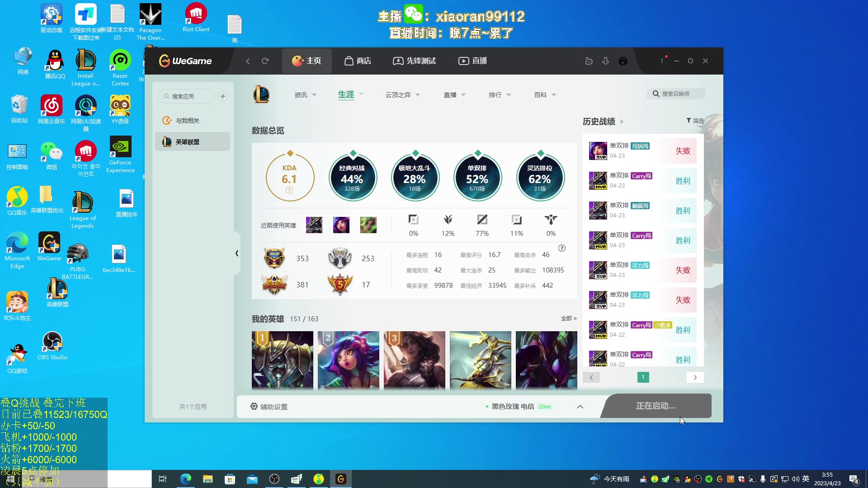Select the third recently used champion icon
The width and height of the screenshot is (868, 488).
pyautogui.click(x=368, y=225)
